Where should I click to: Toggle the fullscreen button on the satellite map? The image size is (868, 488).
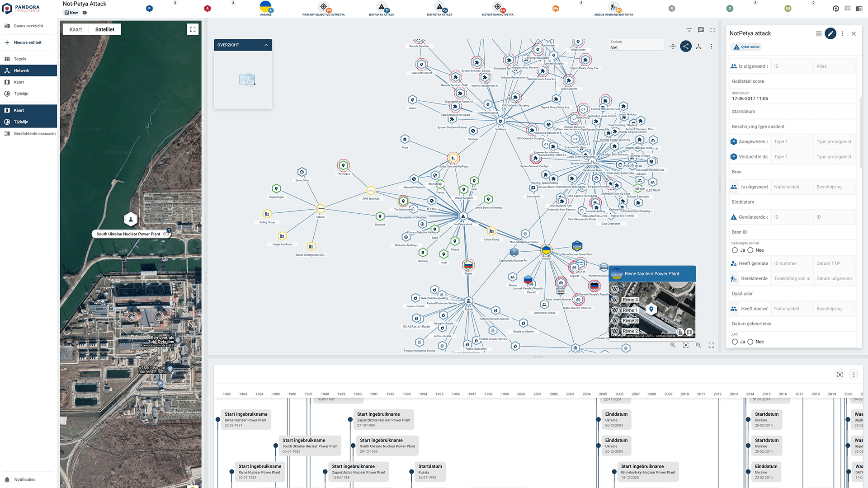tap(193, 29)
